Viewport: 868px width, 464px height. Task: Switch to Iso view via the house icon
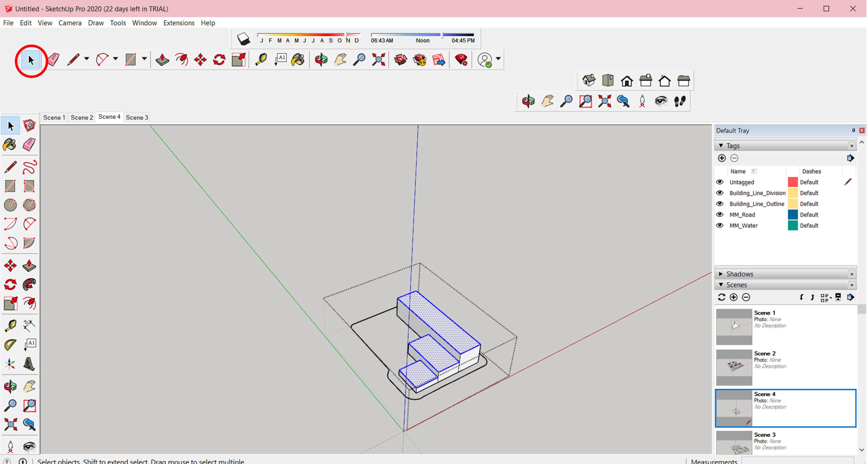[x=589, y=81]
